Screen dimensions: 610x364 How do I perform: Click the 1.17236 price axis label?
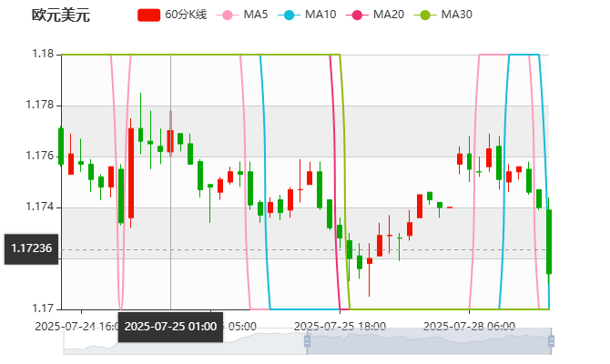click(31, 248)
